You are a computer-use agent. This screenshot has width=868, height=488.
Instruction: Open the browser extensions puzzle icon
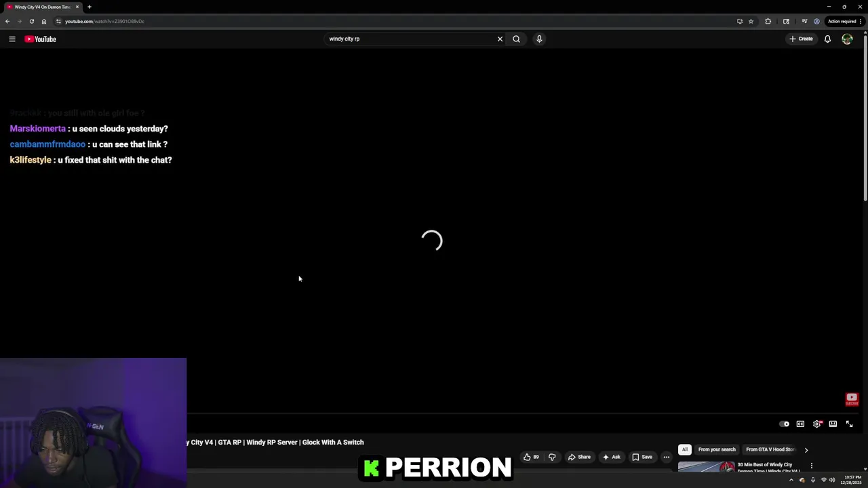click(x=768, y=21)
